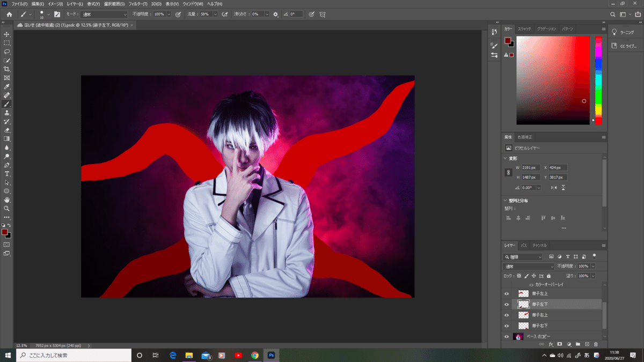644x362 pixels.
Task: Select the Crop tool
Action: pyautogui.click(x=7, y=69)
